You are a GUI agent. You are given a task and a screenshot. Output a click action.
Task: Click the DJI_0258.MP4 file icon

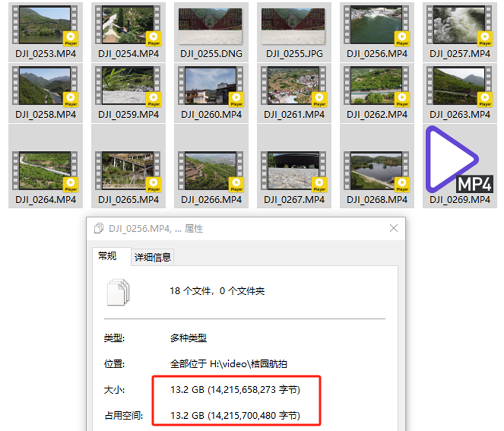[x=45, y=87]
